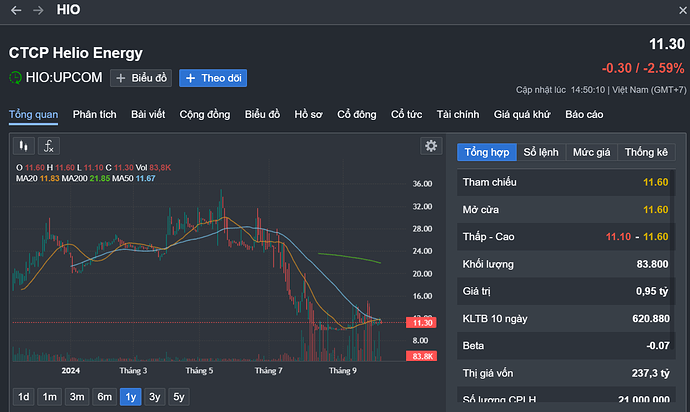Screen dimensions: 690x412
Task: Add HIO to chart via Biểu đồ button
Action: point(141,78)
